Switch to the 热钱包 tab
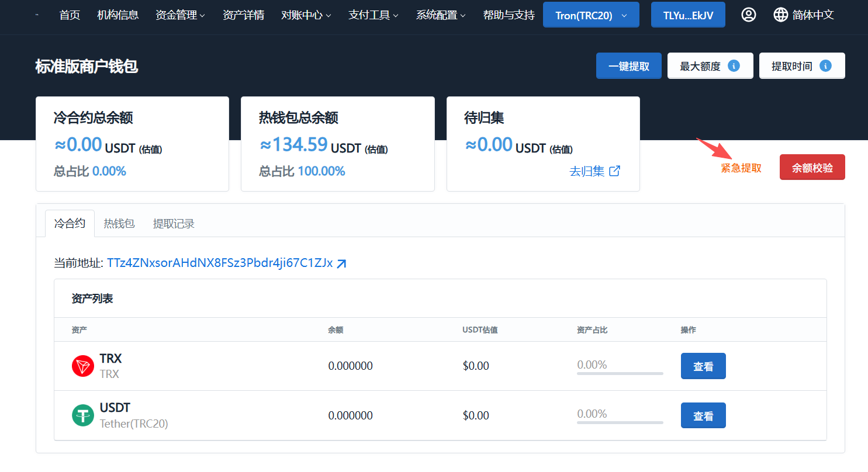 [119, 223]
